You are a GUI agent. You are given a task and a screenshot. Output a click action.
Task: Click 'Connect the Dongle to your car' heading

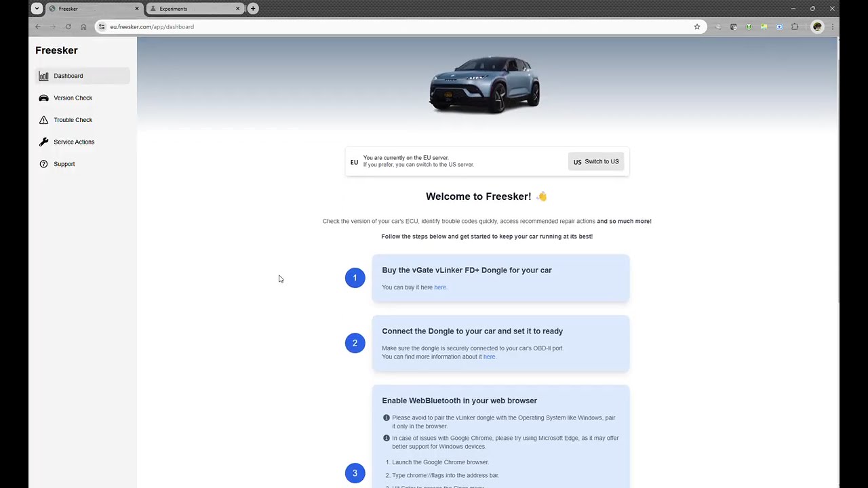(472, 331)
